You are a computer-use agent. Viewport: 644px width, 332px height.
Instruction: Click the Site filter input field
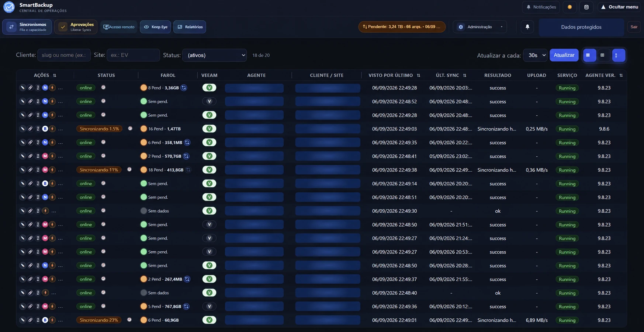[x=133, y=55]
